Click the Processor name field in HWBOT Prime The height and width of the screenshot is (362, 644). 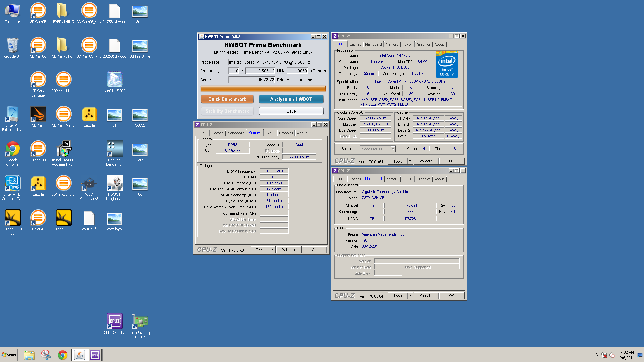pos(277,62)
